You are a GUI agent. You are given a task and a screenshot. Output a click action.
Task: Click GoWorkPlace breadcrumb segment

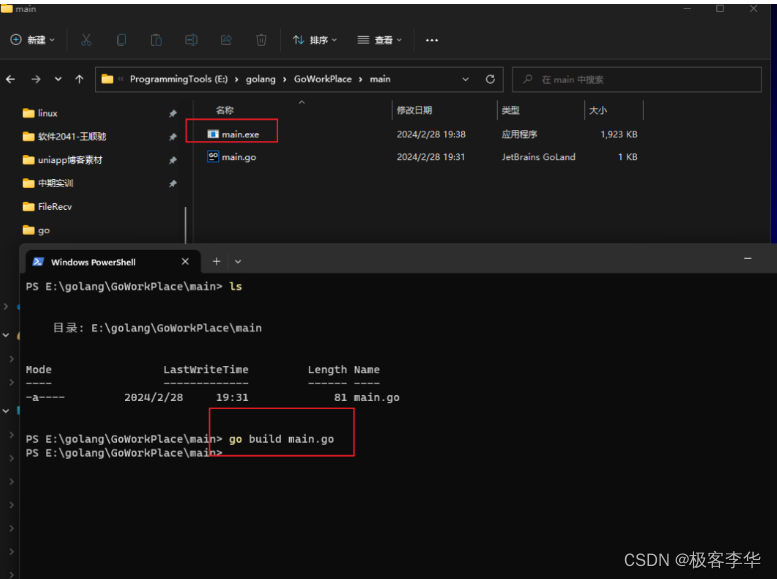pos(323,79)
